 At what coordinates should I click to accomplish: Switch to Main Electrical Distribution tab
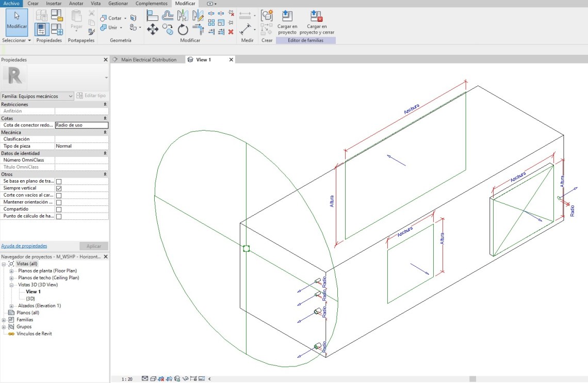(x=148, y=60)
